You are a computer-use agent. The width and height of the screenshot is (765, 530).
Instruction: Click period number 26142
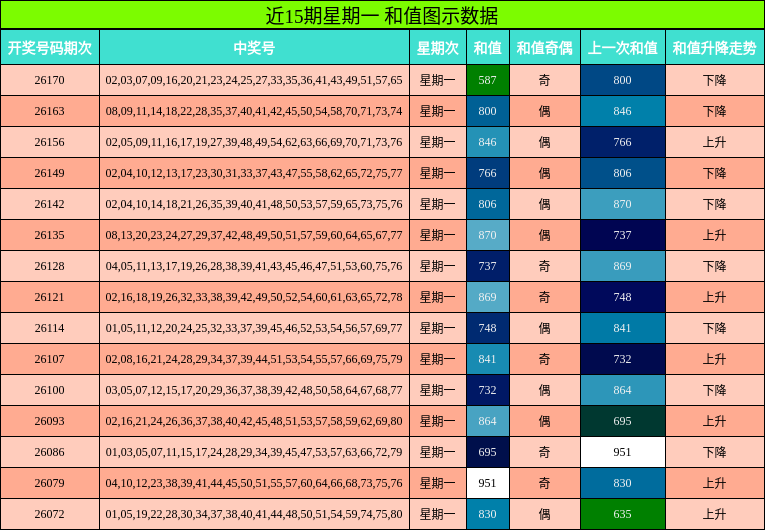point(50,204)
